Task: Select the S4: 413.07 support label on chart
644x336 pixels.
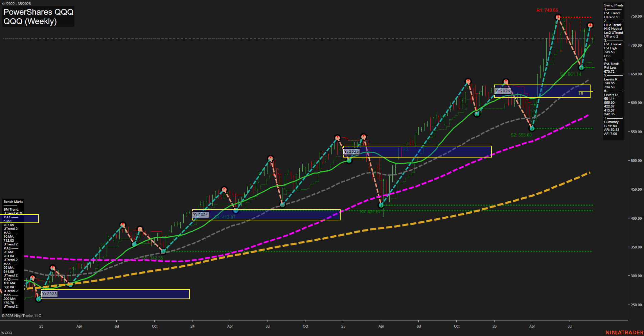Action: pos(225,217)
